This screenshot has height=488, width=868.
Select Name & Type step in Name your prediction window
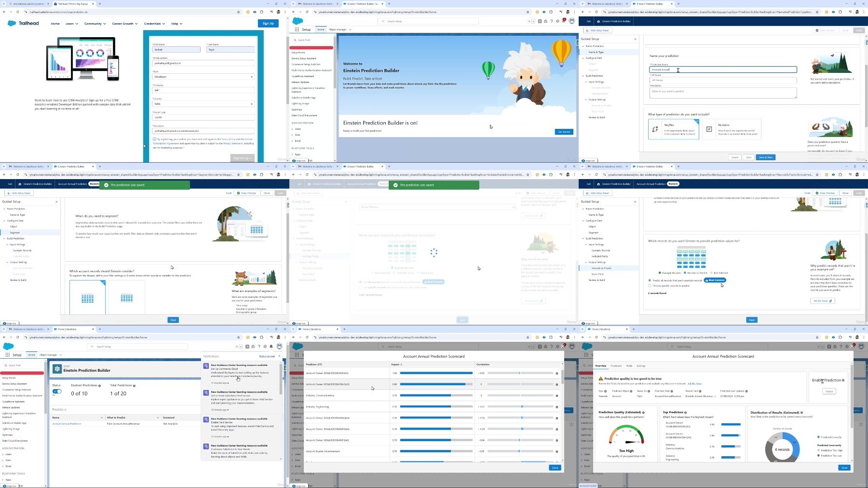coord(596,52)
